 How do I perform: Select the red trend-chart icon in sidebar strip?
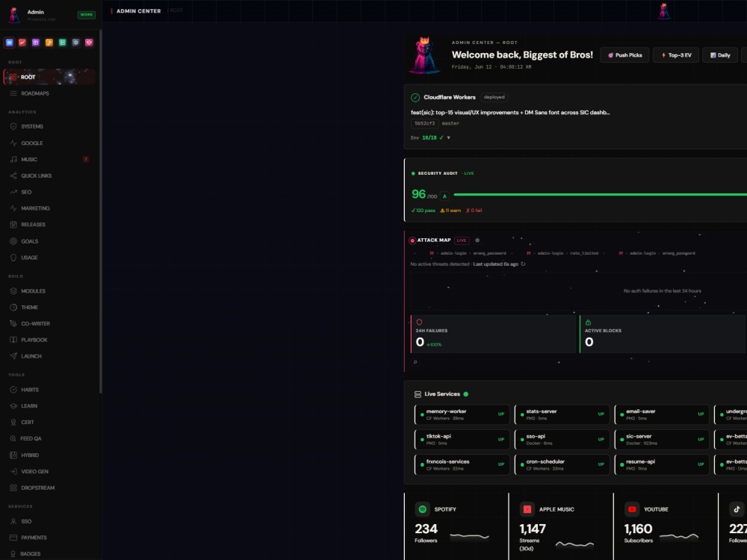tap(22, 43)
